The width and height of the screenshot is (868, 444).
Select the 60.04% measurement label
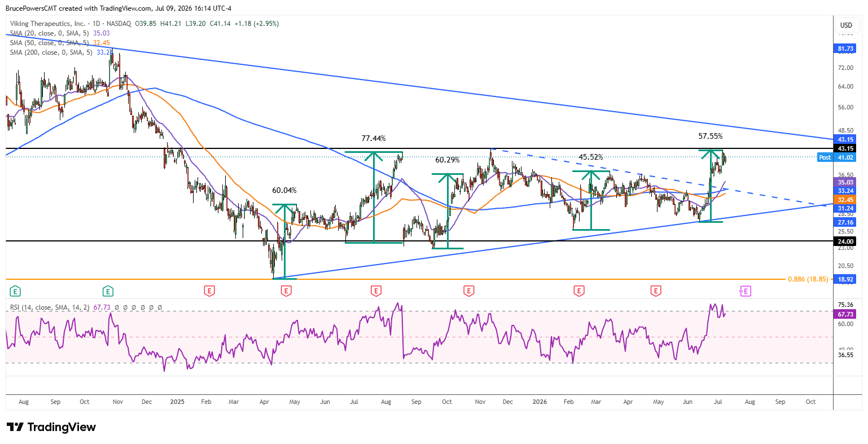coord(284,191)
